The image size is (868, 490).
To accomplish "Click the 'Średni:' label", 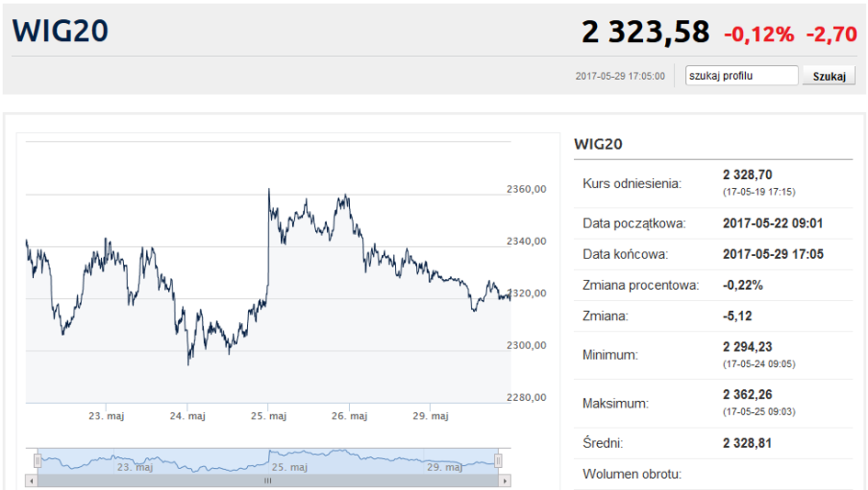I will pyautogui.click(x=603, y=443).
